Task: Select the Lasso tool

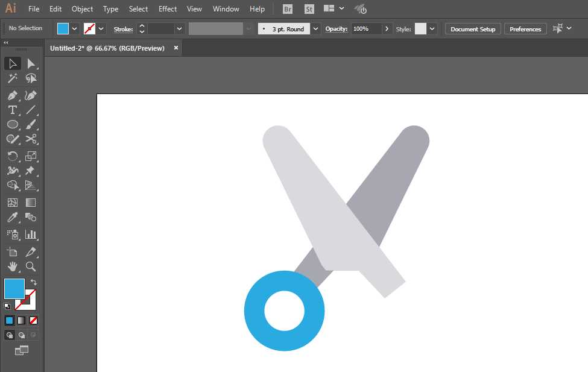Action: coord(31,78)
